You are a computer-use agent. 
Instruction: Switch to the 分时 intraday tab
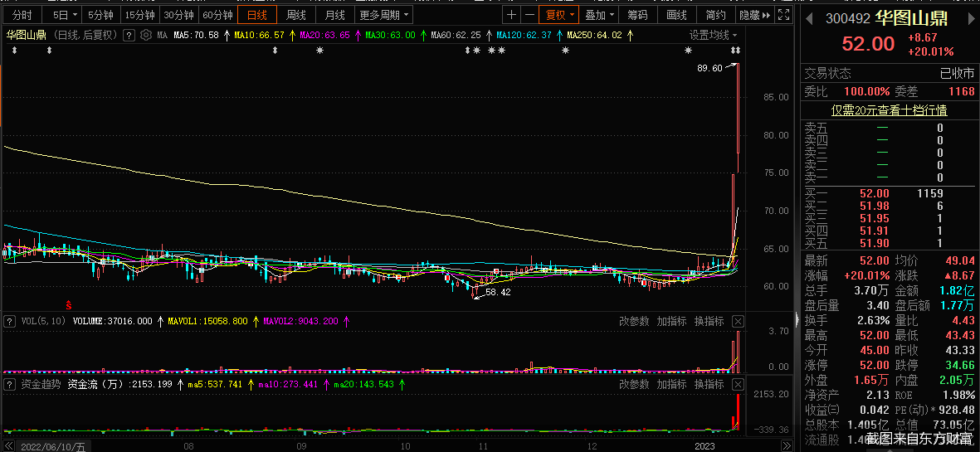tap(22, 15)
